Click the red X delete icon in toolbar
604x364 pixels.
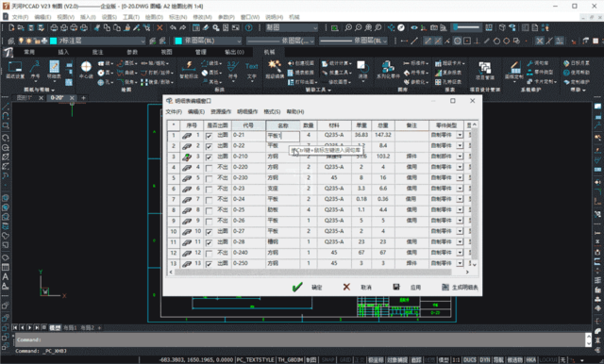click(x=159, y=27)
